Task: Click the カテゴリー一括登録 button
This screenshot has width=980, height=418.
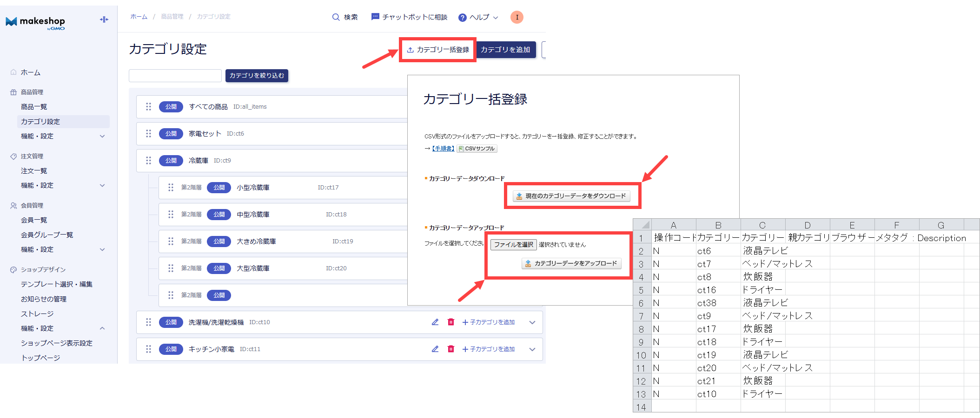Action: pos(438,50)
